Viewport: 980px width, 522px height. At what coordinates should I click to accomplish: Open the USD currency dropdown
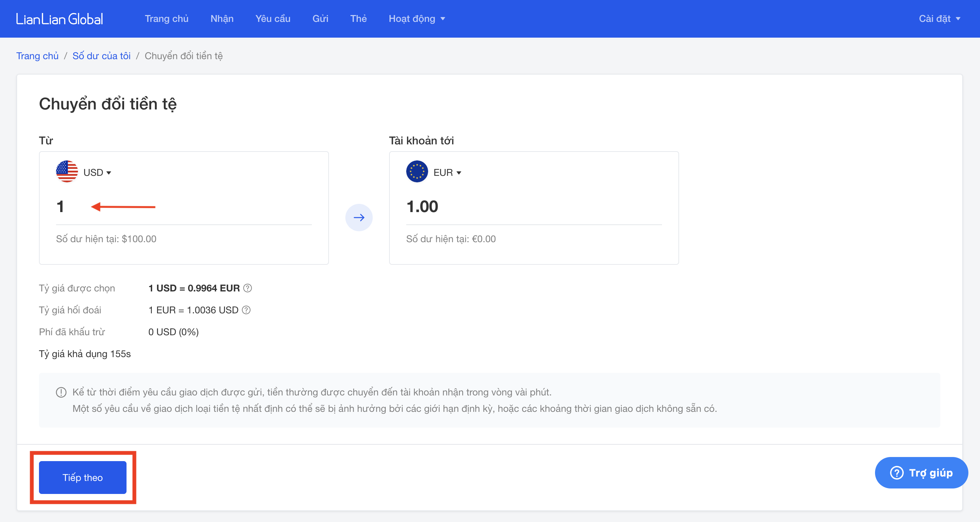(97, 173)
